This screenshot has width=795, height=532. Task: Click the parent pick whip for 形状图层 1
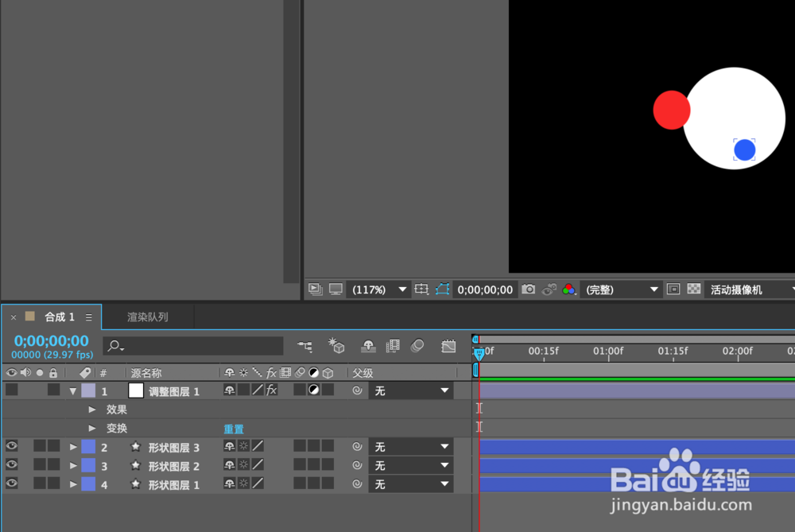358,483
